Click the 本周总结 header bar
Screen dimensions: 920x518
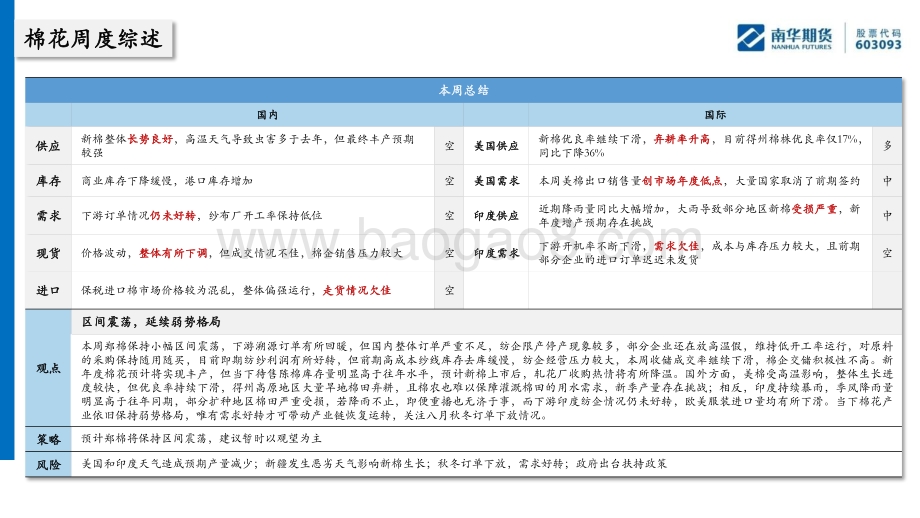(463, 90)
